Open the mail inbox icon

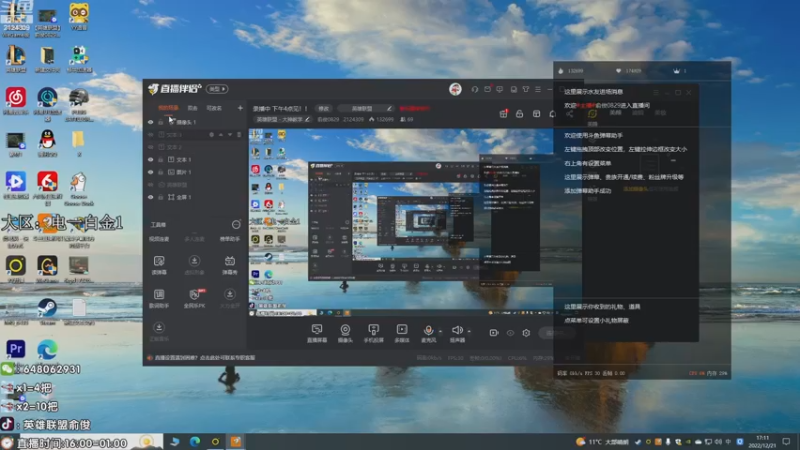pyautogui.click(x=488, y=89)
